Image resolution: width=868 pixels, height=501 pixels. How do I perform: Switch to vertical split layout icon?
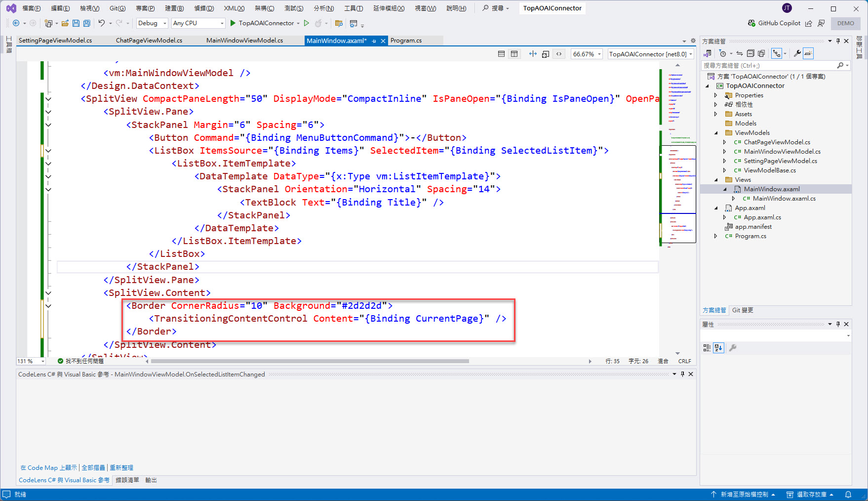coord(514,54)
